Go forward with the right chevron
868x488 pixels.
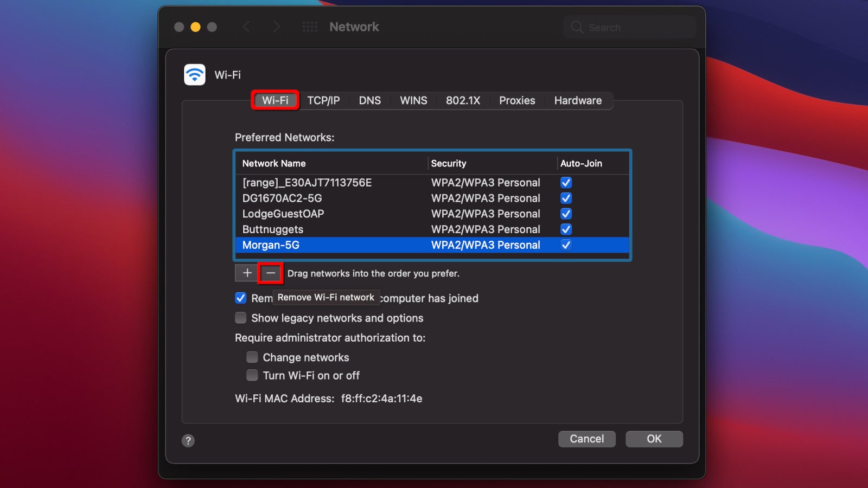[276, 27]
